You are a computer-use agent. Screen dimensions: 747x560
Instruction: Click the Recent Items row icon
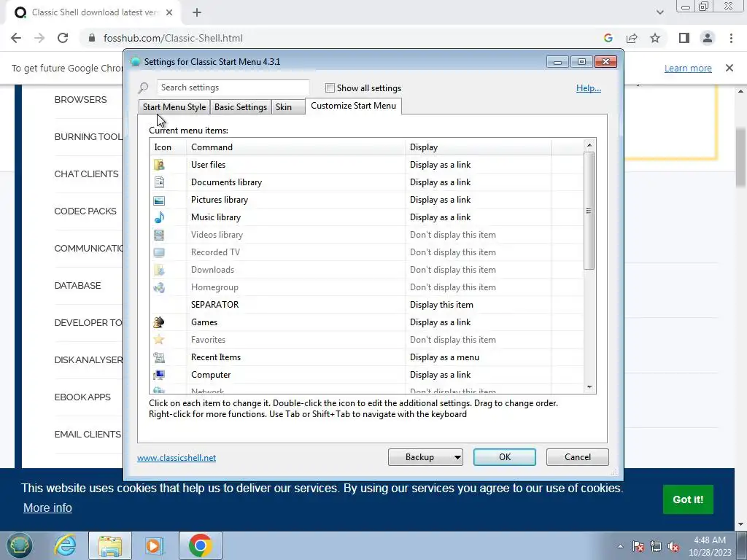click(159, 357)
